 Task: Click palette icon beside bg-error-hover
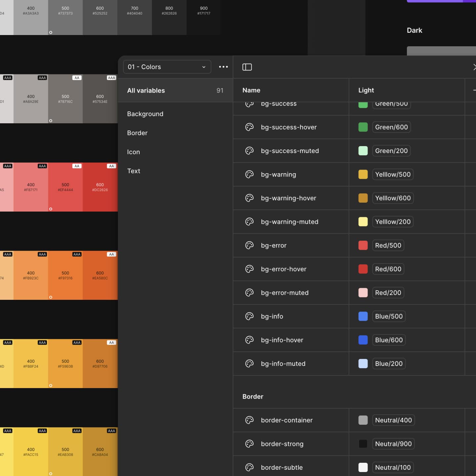(x=249, y=269)
